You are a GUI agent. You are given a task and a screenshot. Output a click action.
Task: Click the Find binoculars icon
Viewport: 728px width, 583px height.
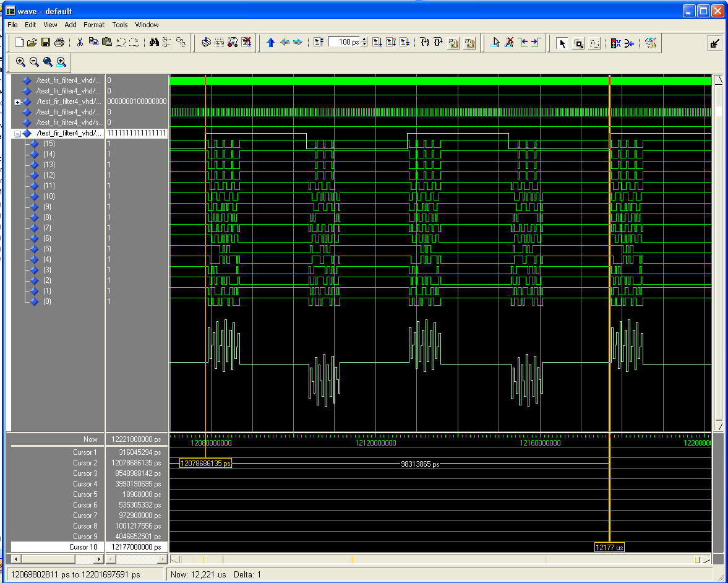tap(154, 43)
